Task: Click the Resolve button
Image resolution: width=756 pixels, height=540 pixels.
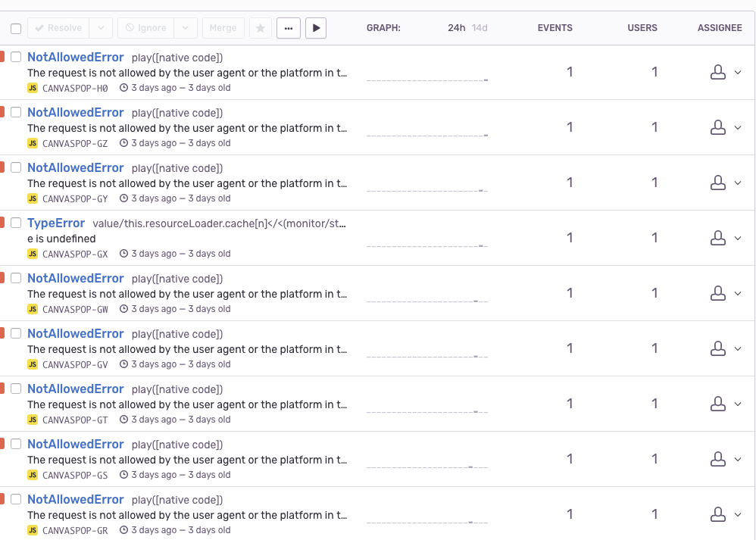Action: click(x=58, y=28)
